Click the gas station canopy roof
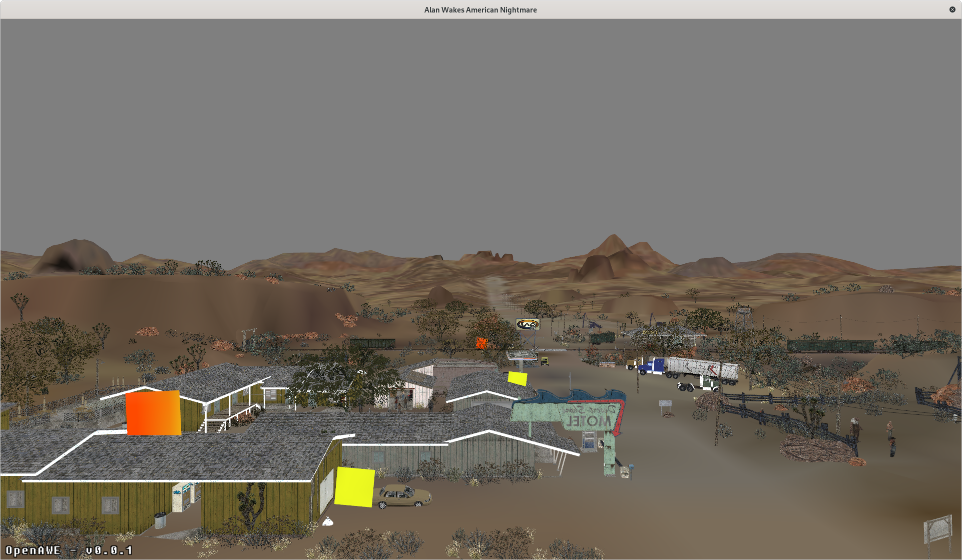The image size is (962, 560). click(x=522, y=355)
